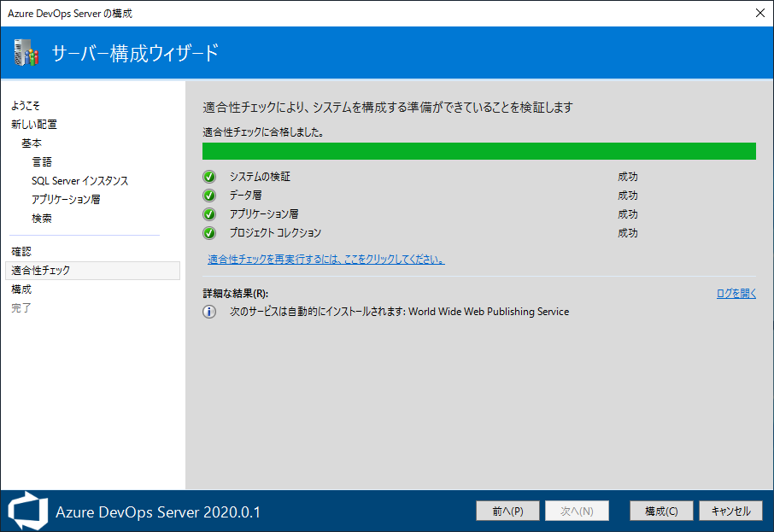
Task: Rerun readiness checks via the link
Action: (x=325, y=259)
